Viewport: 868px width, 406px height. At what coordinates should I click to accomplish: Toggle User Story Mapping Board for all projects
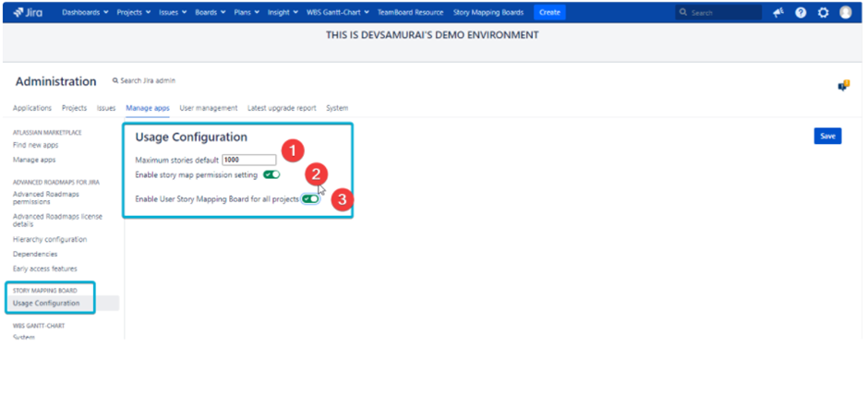(x=311, y=198)
